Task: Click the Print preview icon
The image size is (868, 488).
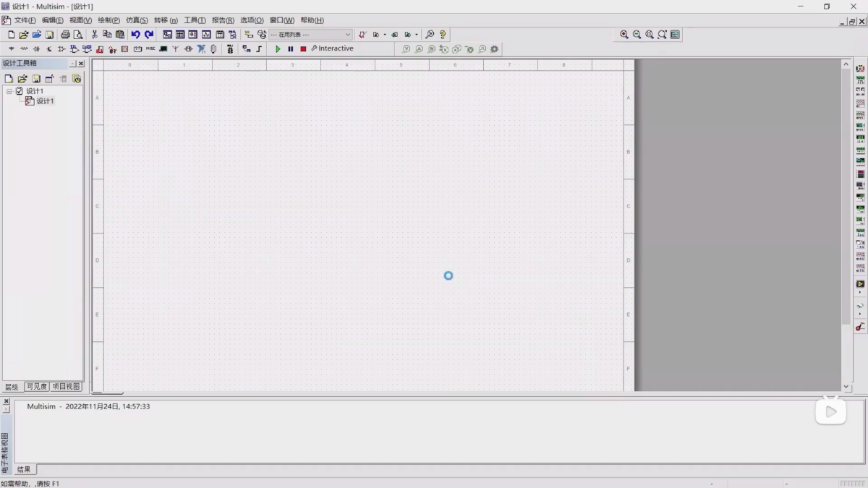Action: click(78, 35)
